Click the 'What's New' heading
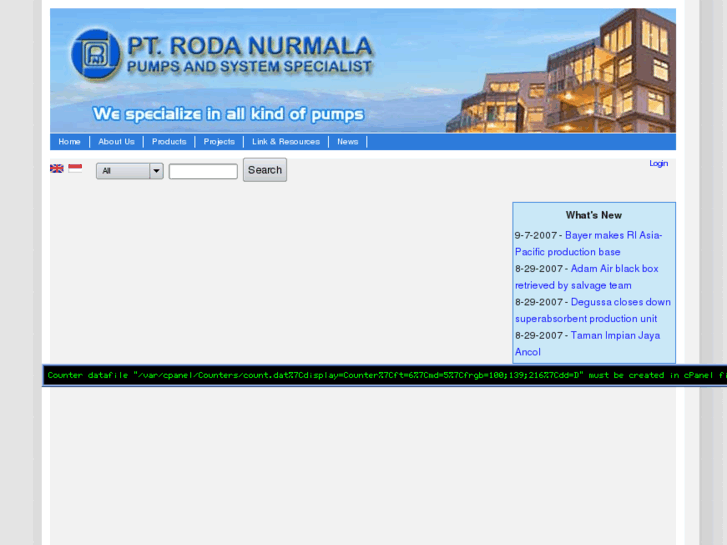The width and height of the screenshot is (727, 545). pyautogui.click(x=593, y=215)
